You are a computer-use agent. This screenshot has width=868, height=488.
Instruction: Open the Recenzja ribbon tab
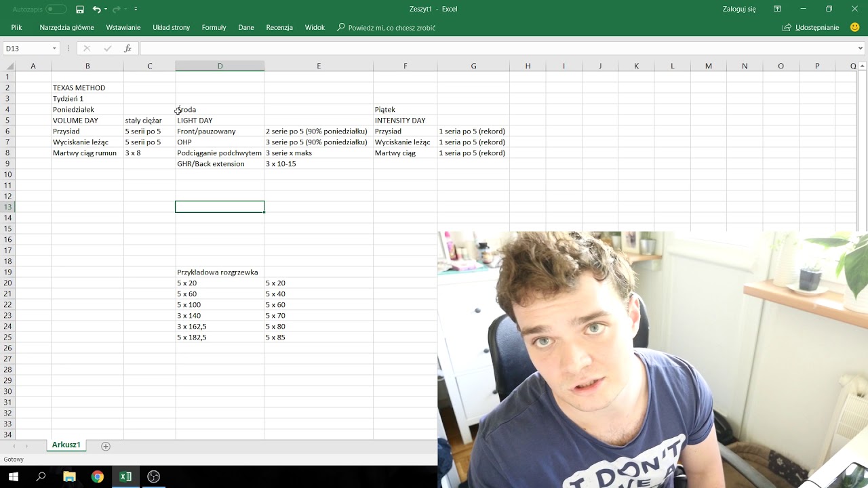click(x=279, y=28)
